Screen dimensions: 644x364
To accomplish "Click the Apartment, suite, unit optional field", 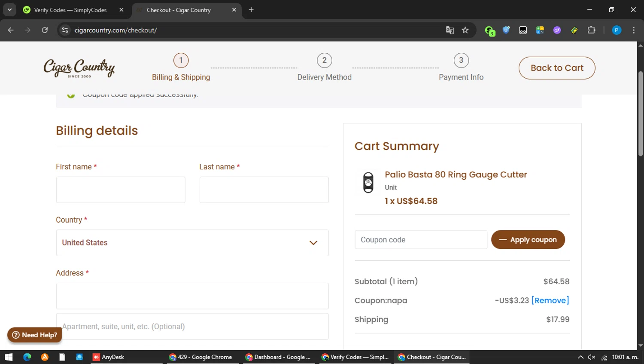I will coord(192,326).
